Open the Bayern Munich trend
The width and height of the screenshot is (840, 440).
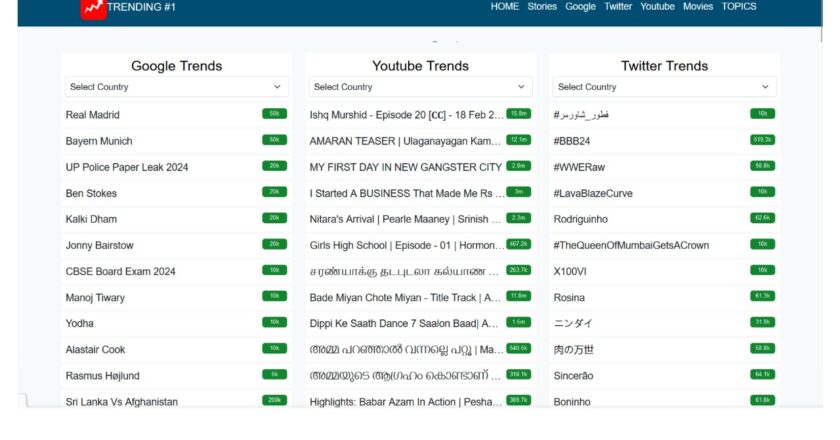coord(99,141)
